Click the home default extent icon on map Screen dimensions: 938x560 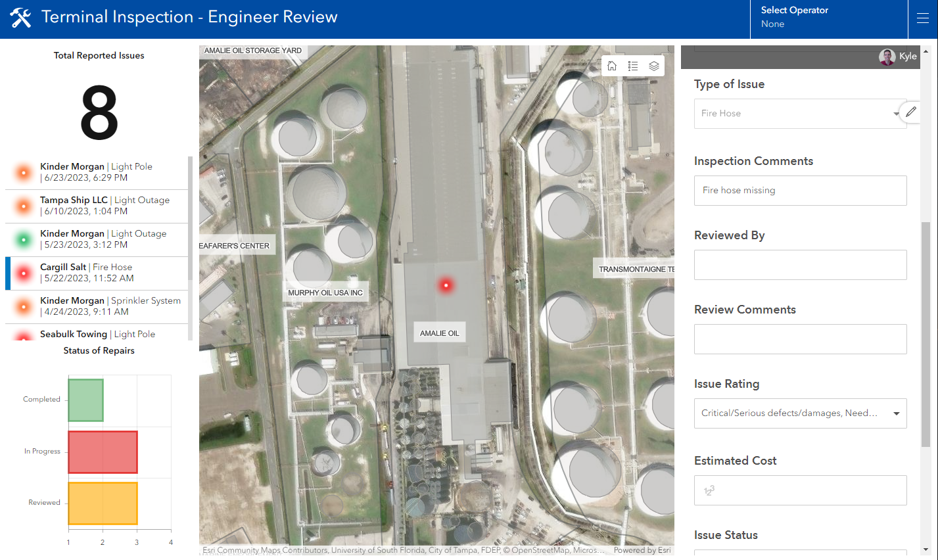(611, 66)
